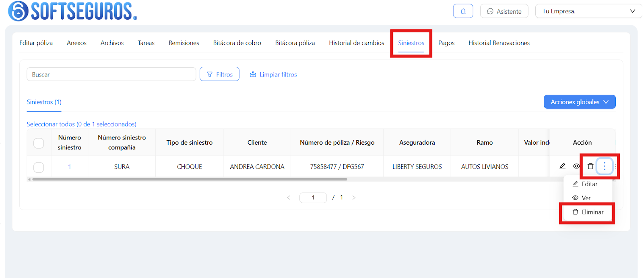This screenshot has width=644, height=278.
Task: Click the SURA cell
Action: point(122,167)
